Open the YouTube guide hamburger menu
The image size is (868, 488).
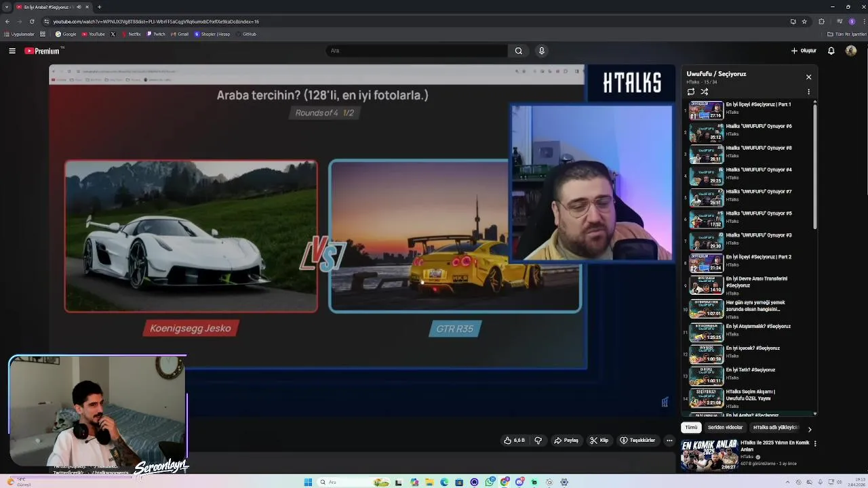[12, 51]
